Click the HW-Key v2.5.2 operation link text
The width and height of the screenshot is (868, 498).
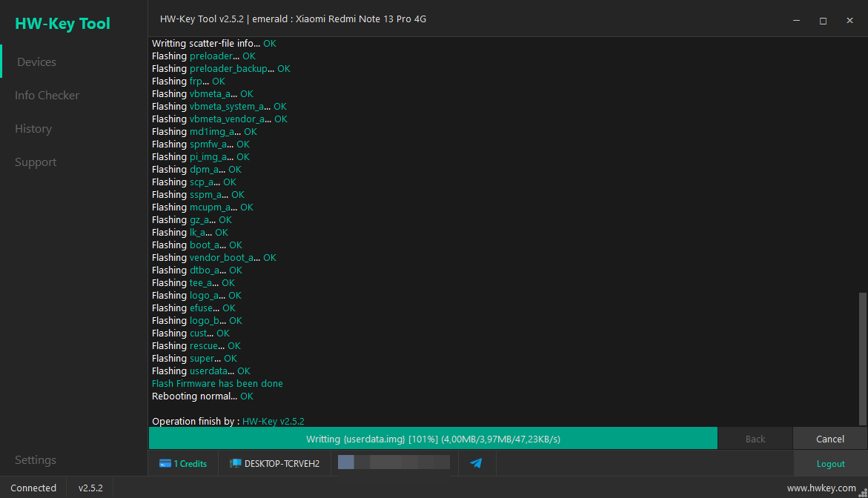pos(274,421)
